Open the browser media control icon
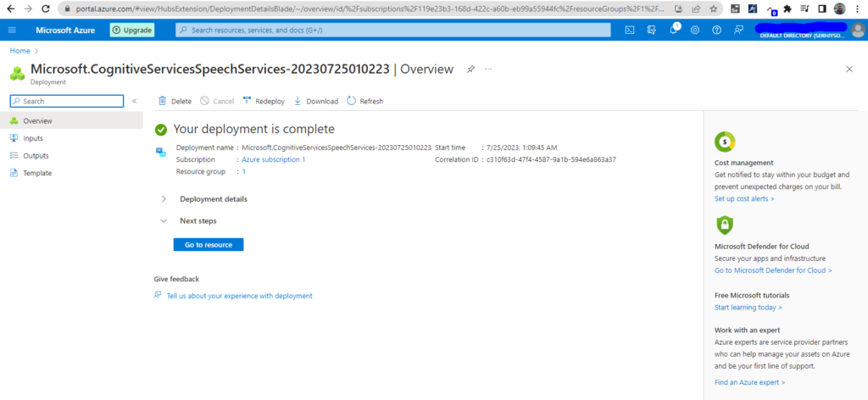Screen dimensions: 868x400 click(805, 8)
